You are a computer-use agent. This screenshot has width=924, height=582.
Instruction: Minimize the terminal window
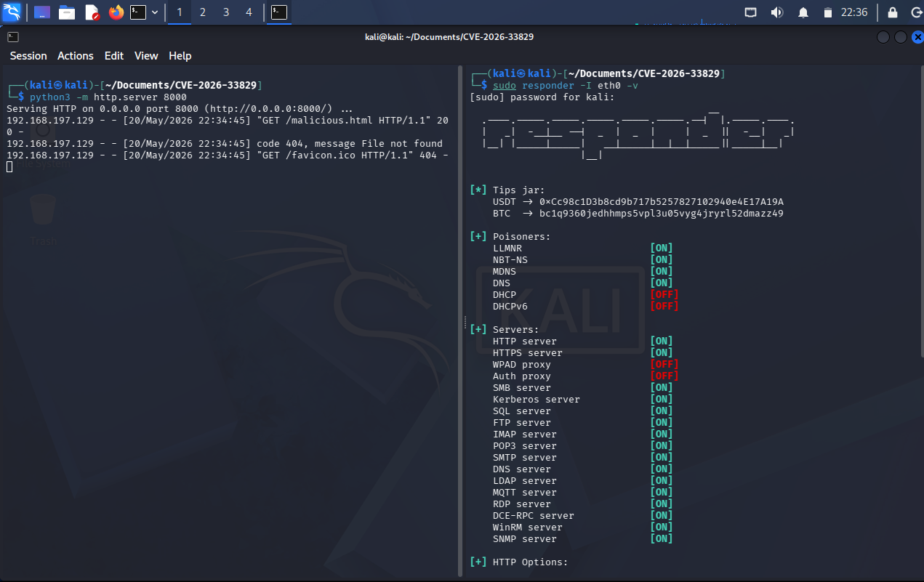point(883,36)
